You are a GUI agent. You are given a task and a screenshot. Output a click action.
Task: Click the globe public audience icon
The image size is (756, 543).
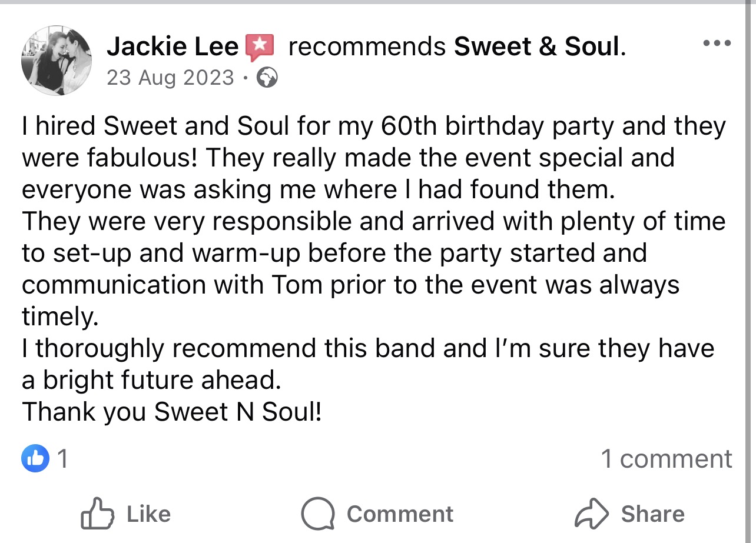click(268, 78)
